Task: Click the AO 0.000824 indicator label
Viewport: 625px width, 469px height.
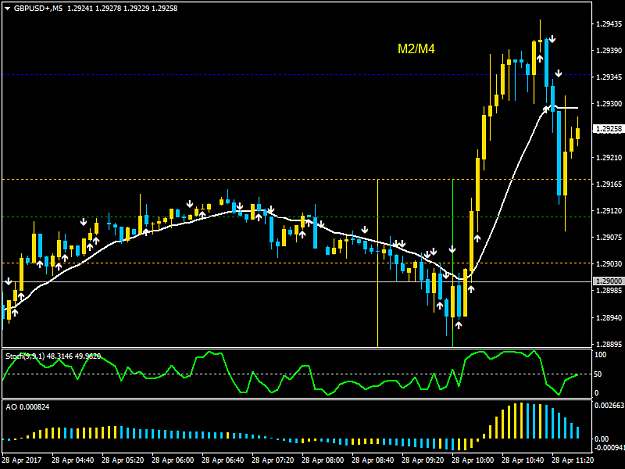Action: click(28, 407)
